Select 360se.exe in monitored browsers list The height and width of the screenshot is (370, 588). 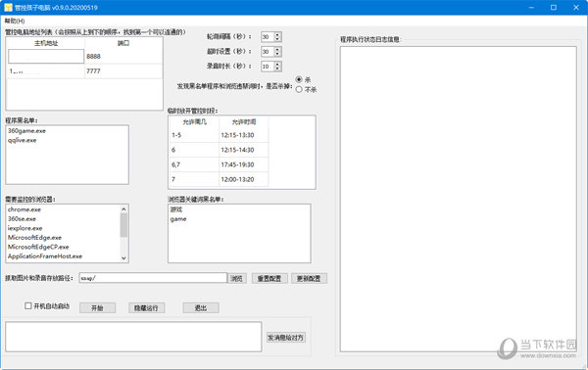[x=23, y=219]
